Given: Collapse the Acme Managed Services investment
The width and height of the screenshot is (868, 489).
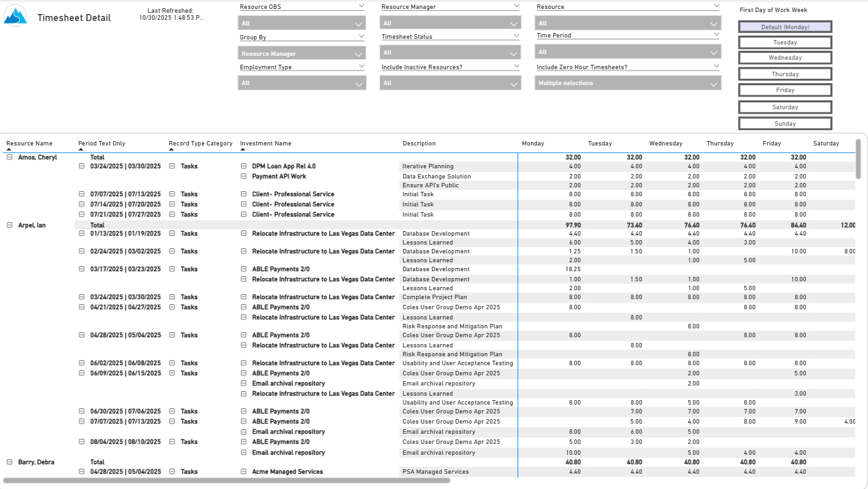Looking at the screenshot, I should [x=244, y=472].
